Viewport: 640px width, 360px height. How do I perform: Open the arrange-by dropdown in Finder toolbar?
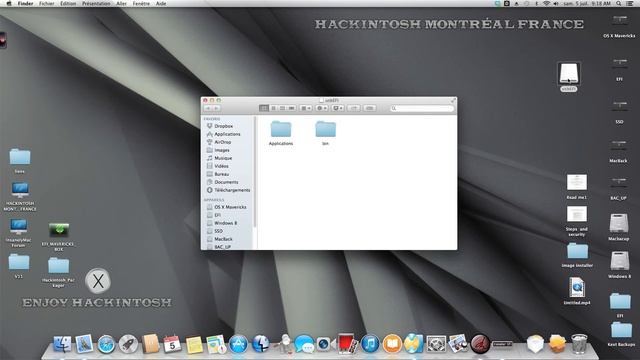[x=306, y=108]
